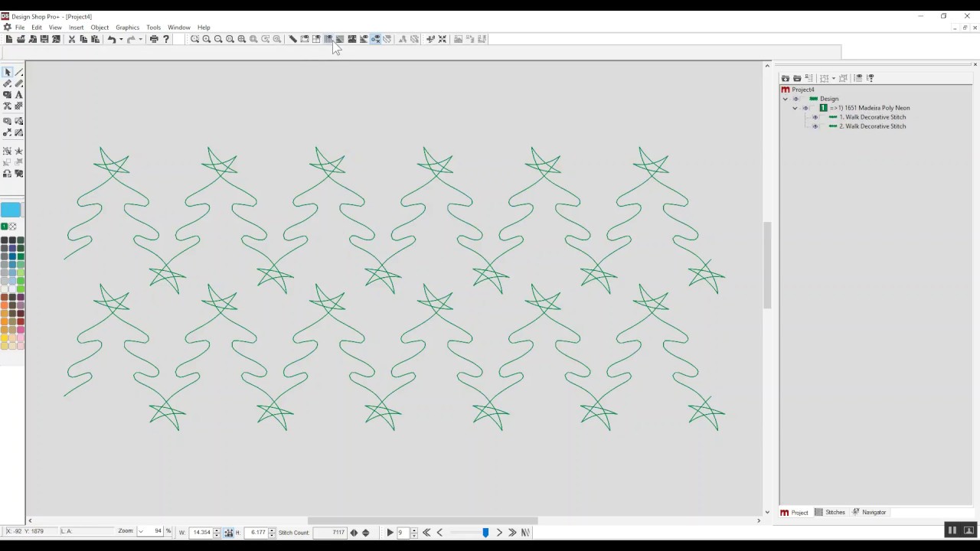Click the canvas horizontal scrollbar thumb

click(423, 521)
